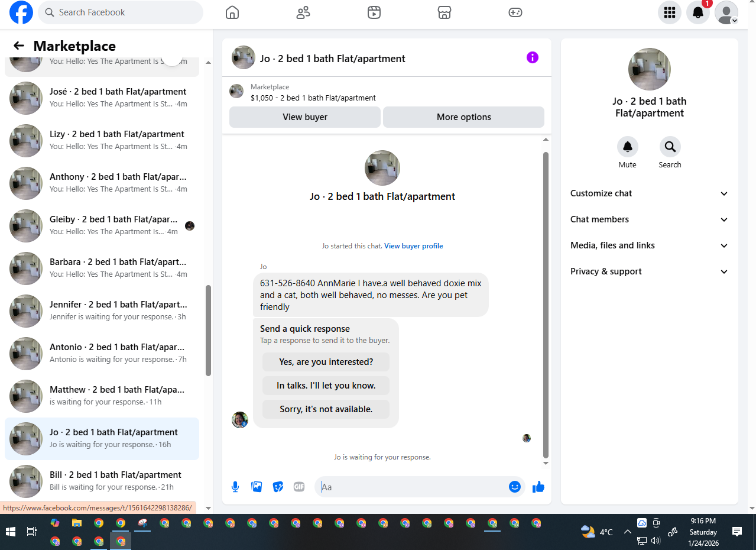Open the Windows notification center icon

737,532
